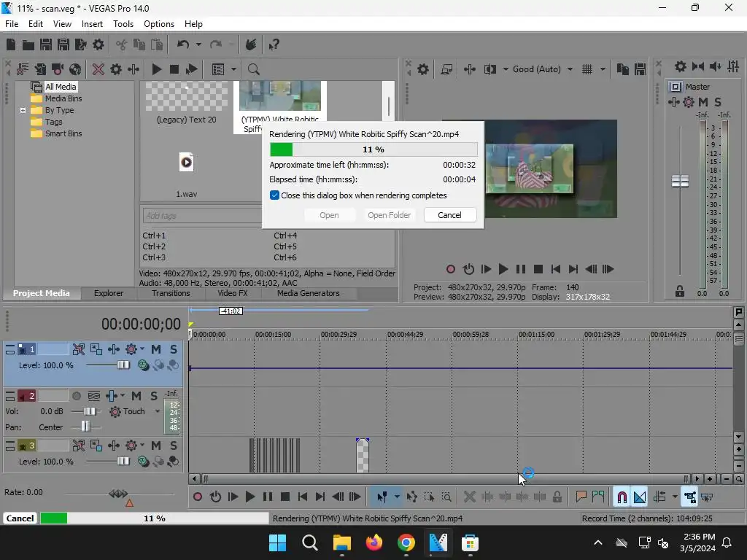Select the Smart Bins folder
Viewport: 747px width, 560px height.
point(63,134)
